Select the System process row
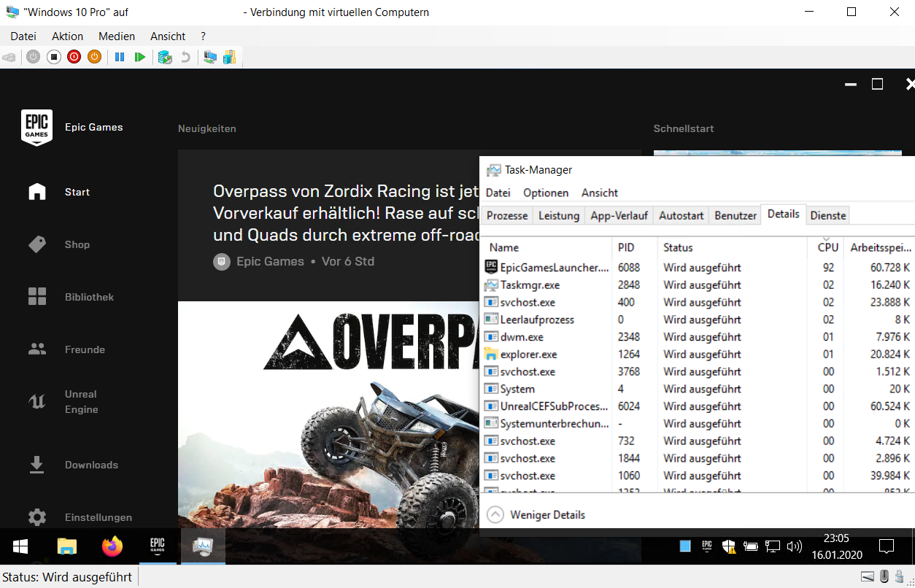Viewport: 915px width, 588px height. [x=698, y=389]
